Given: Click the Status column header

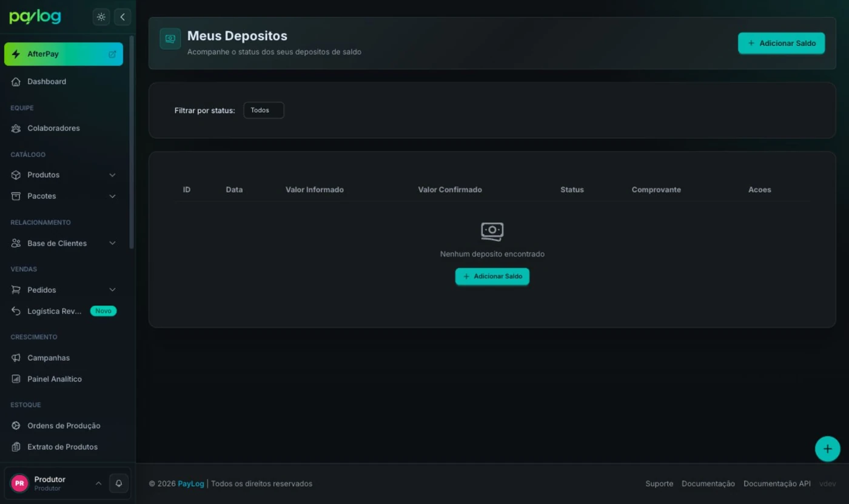Looking at the screenshot, I should click(572, 190).
